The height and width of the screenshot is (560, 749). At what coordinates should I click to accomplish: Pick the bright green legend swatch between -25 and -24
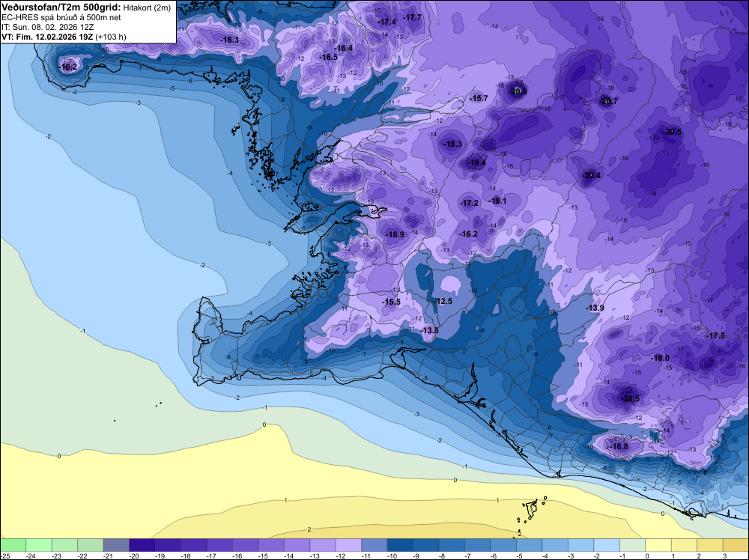13,545
